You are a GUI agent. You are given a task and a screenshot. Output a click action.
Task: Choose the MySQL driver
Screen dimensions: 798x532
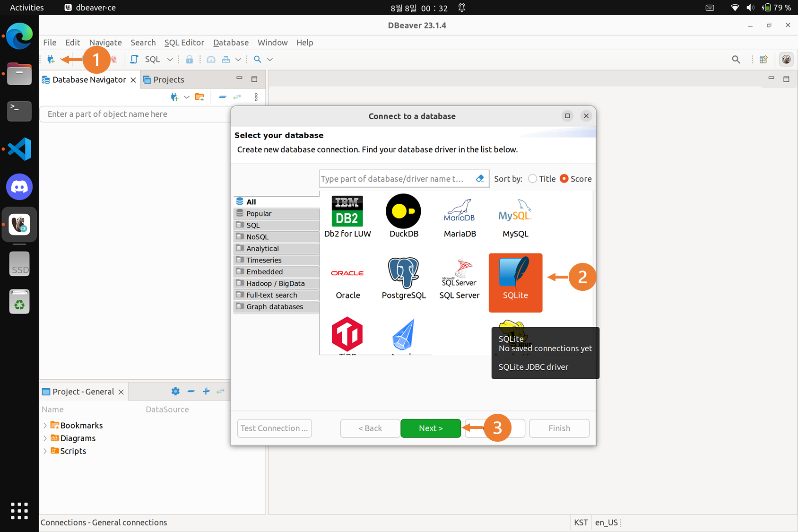point(515,217)
